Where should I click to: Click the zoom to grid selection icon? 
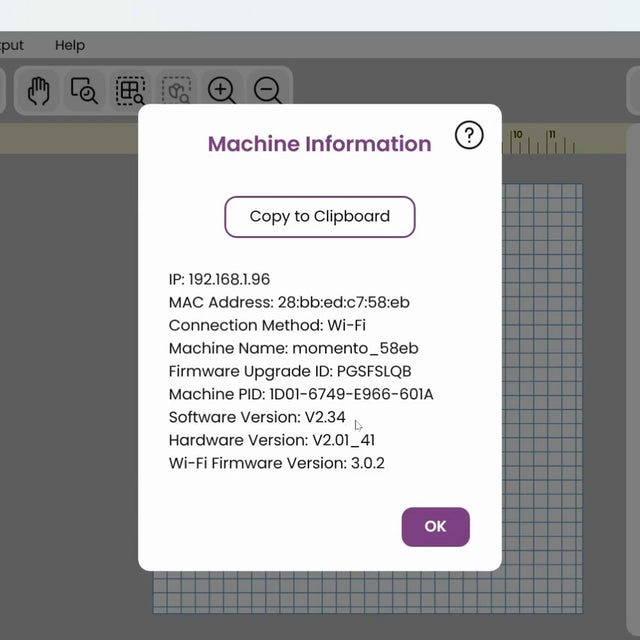(130, 91)
